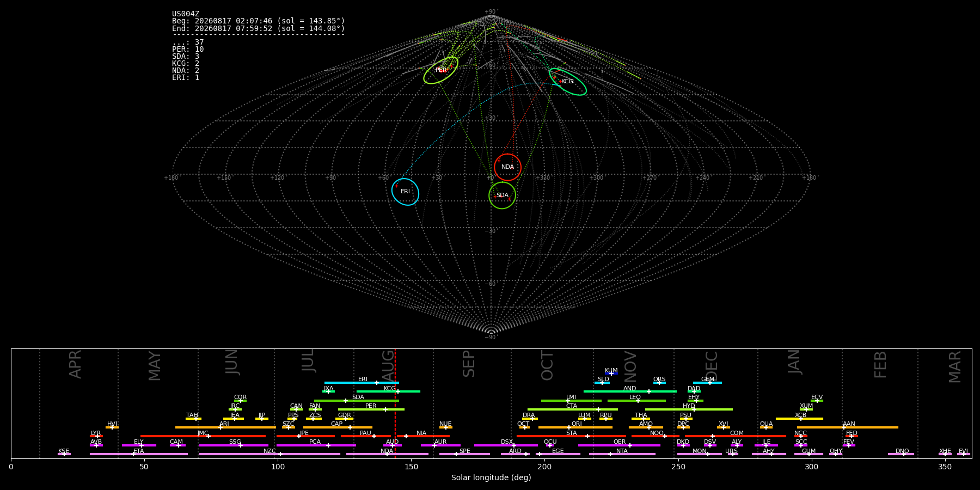Click the 'PER: 10' legend count entry
The height and width of the screenshot is (490, 980).
[188, 50]
